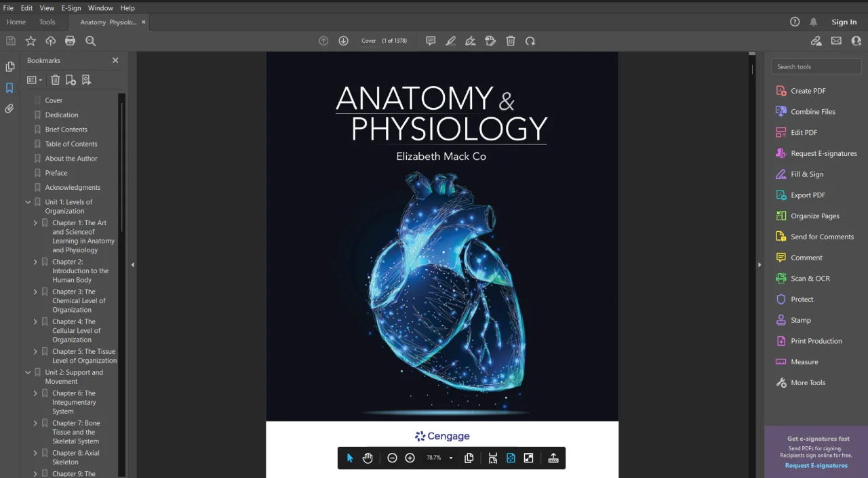Image resolution: width=868 pixels, height=478 pixels.
Task: Toggle the Bookmarks panel icon
Action: (x=9, y=88)
